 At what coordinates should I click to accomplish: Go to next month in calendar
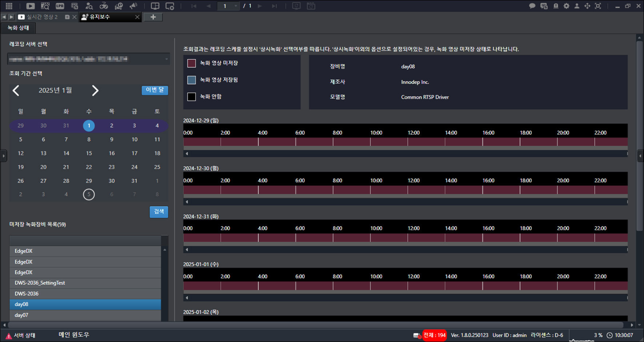click(x=95, y=90)
